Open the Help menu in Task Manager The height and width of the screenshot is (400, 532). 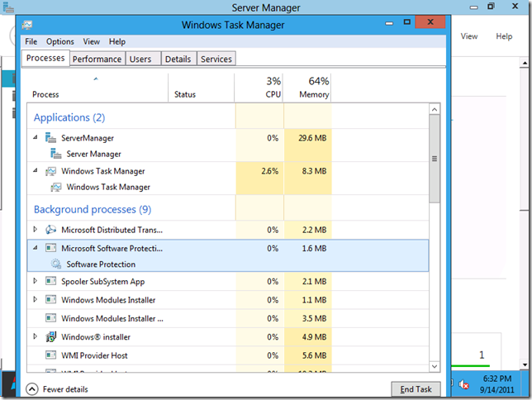coord(117,41)
